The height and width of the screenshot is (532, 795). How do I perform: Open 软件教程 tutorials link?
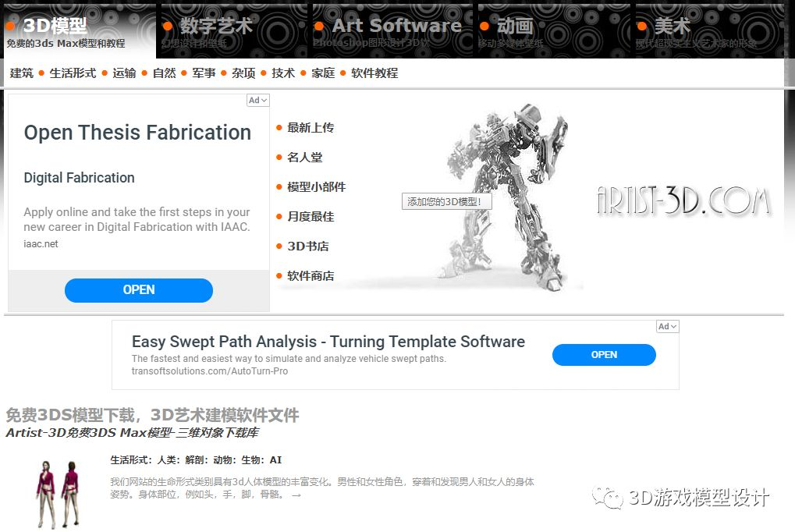tap(374, 73)
